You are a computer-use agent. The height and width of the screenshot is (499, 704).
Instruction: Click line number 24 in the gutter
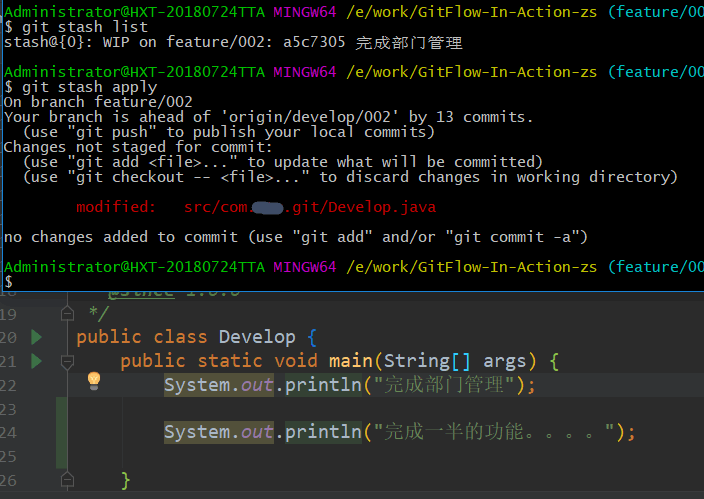click(x=8, y=433)
